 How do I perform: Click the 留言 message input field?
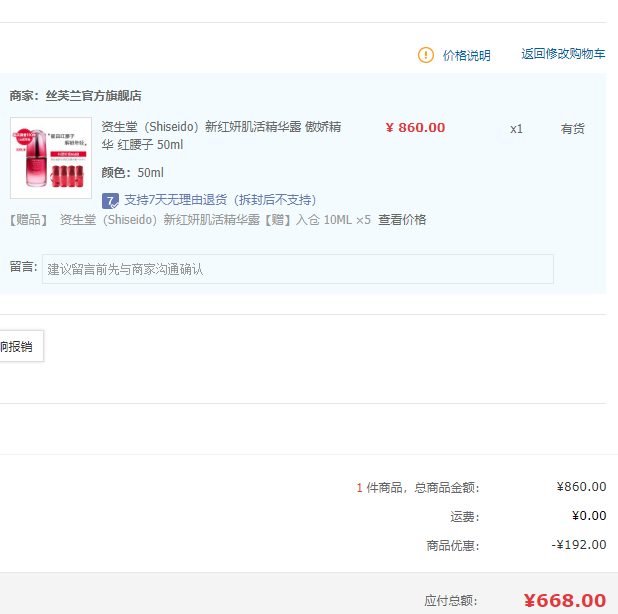click(297, 269)
